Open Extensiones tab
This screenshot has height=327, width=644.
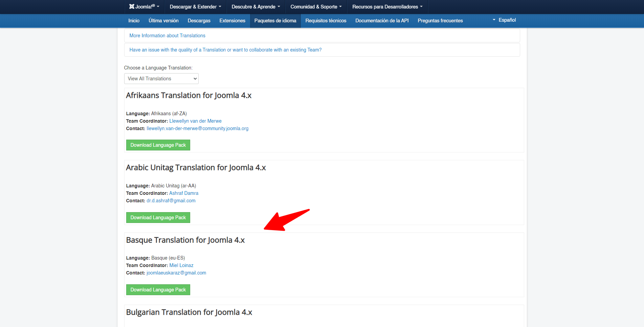pyautogui.click(x=232, y=21)
